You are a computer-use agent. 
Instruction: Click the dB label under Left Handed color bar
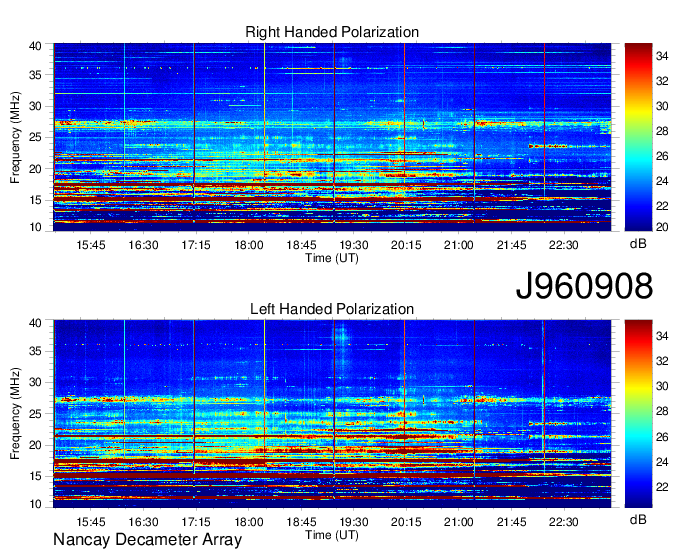(x=638, y=519)
